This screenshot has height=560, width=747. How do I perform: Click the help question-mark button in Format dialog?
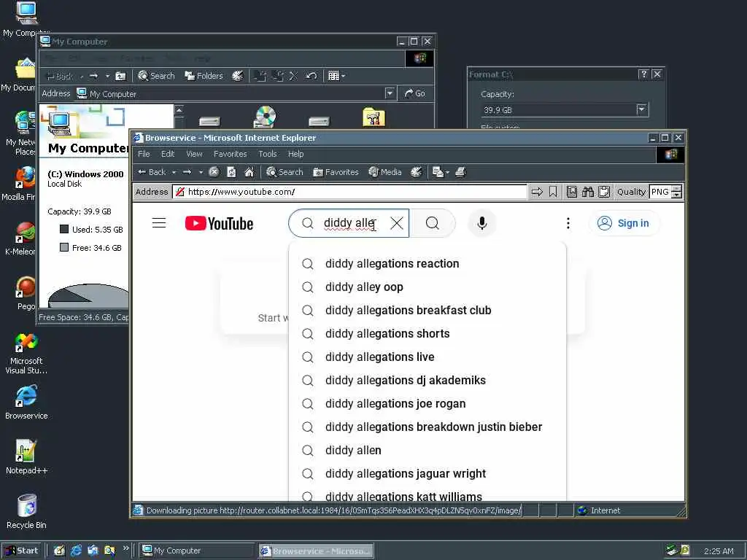[643, 74]
